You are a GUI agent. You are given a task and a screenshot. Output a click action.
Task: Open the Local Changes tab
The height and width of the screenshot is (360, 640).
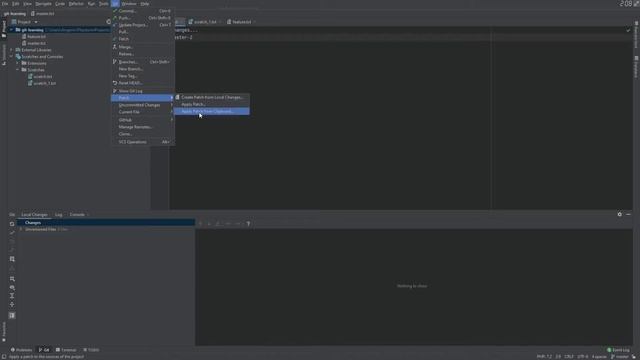coord(34,215)
